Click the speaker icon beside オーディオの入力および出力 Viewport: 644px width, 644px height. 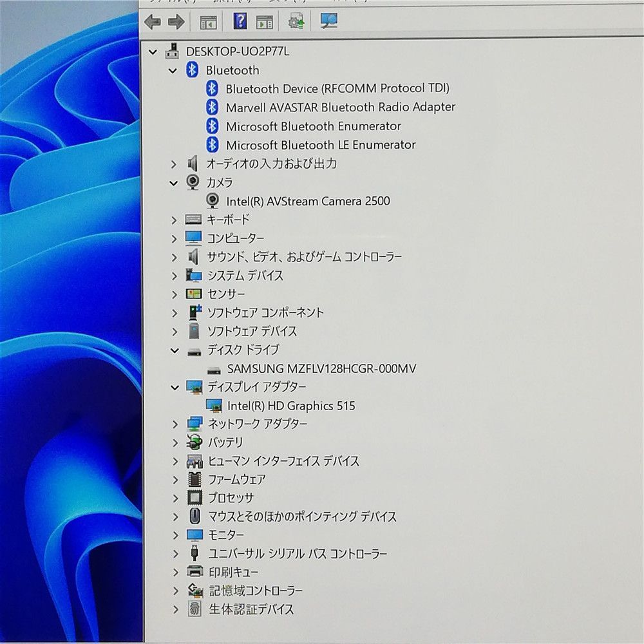click(x=193, y=164)
